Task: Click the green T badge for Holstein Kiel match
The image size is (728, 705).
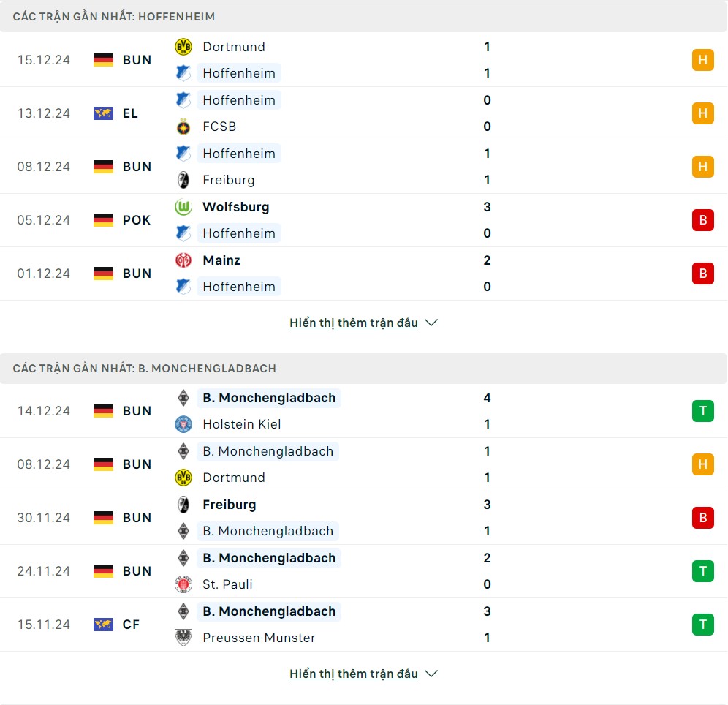Action: pos(702,411)
